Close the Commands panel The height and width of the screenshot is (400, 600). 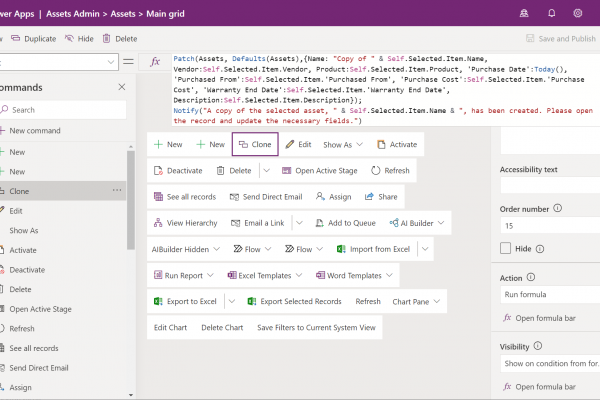click(122, 87)
